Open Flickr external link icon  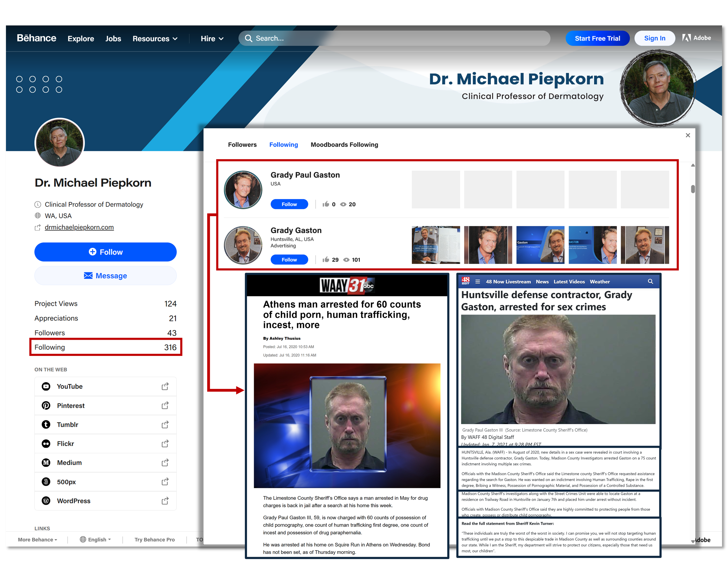(x=165, y=444)
